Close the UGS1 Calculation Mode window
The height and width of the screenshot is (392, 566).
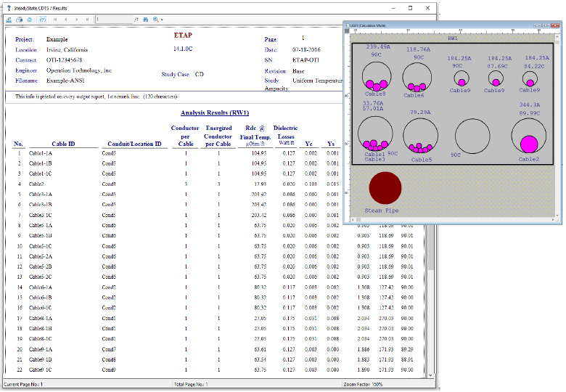556,26
